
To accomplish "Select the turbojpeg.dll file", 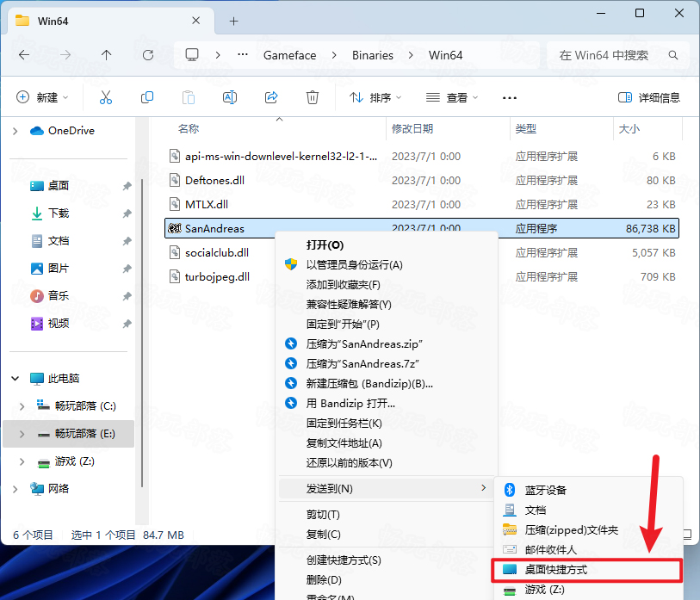I will coord(218,277).
